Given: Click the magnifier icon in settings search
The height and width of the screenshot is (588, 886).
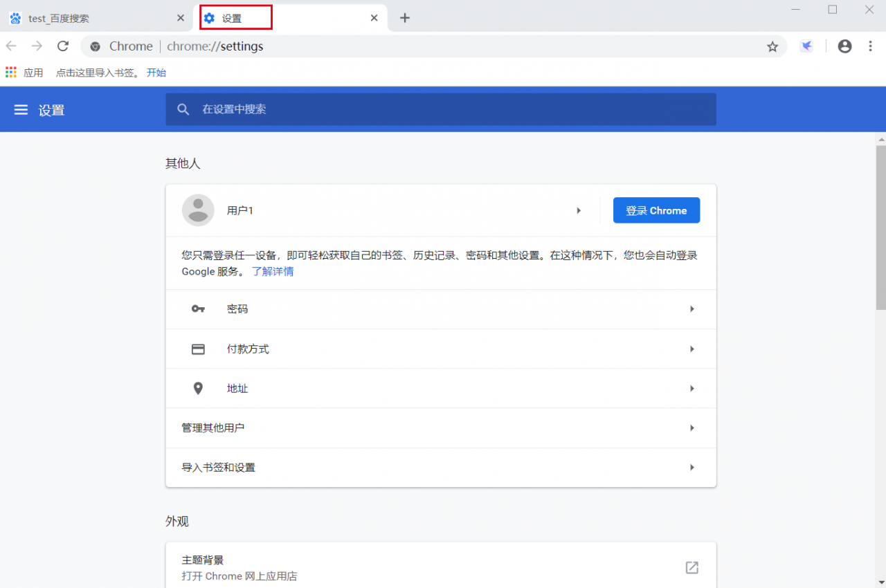Looking at the screenshot, I should point(183,109).
